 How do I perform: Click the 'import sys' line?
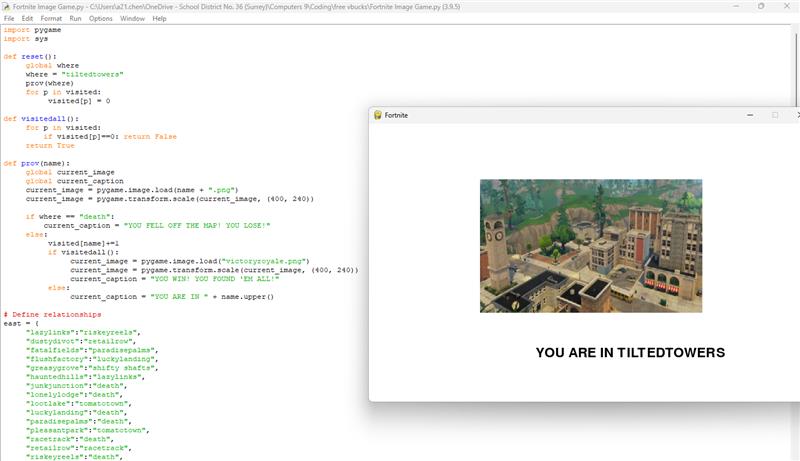point(26,39)
